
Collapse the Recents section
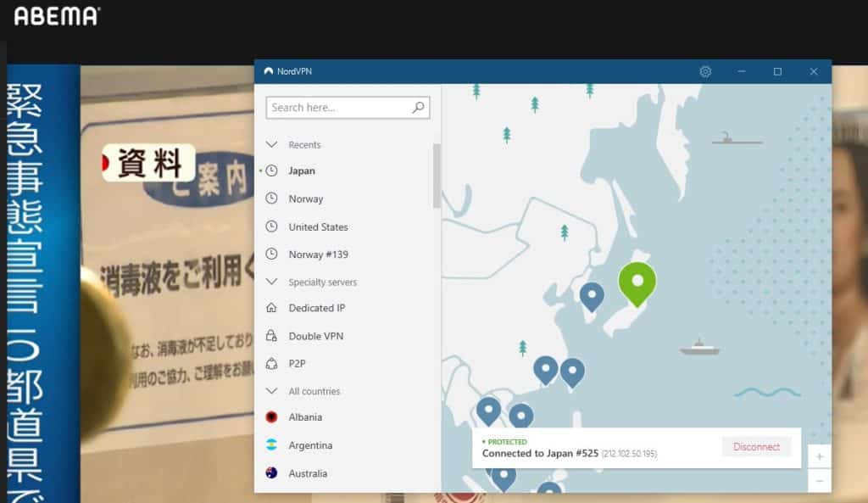tap(271, 144)
